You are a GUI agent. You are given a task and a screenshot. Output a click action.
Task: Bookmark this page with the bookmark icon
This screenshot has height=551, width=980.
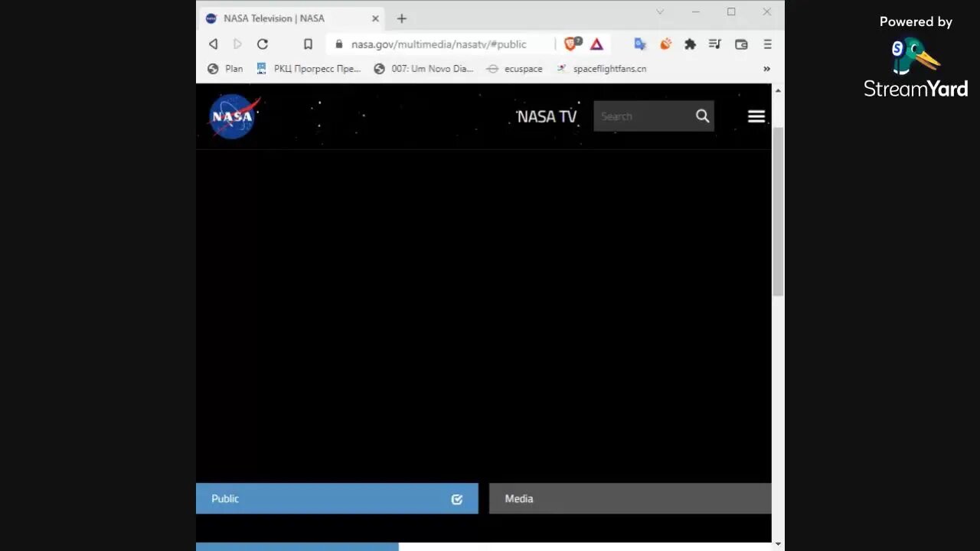point(308,44)
